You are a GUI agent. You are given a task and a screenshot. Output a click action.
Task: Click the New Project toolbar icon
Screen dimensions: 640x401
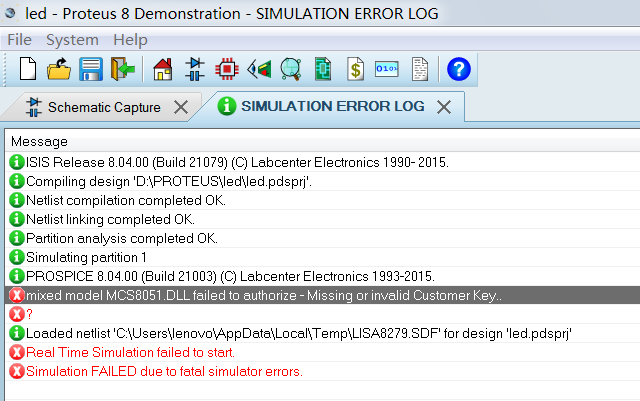tap(28, 69)
